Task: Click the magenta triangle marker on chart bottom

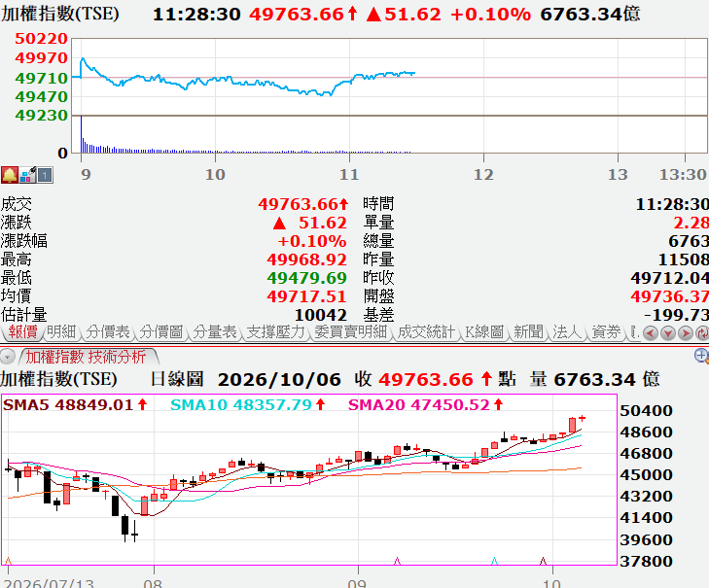Action: pos(397,561)
